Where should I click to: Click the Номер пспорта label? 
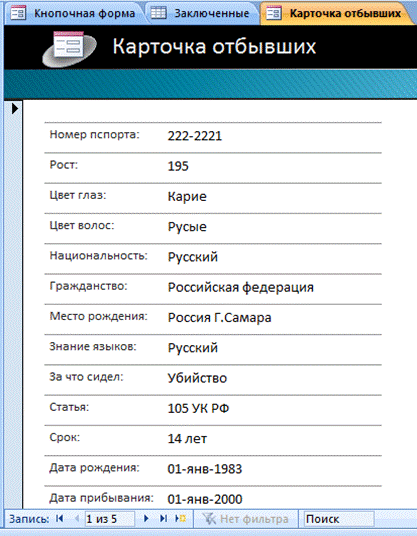tap(95, 135)
